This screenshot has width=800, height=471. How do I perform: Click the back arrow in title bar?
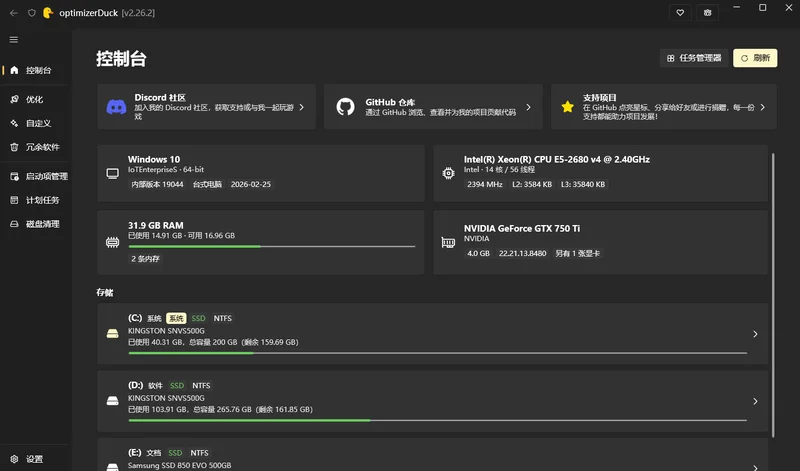[14, 13]
